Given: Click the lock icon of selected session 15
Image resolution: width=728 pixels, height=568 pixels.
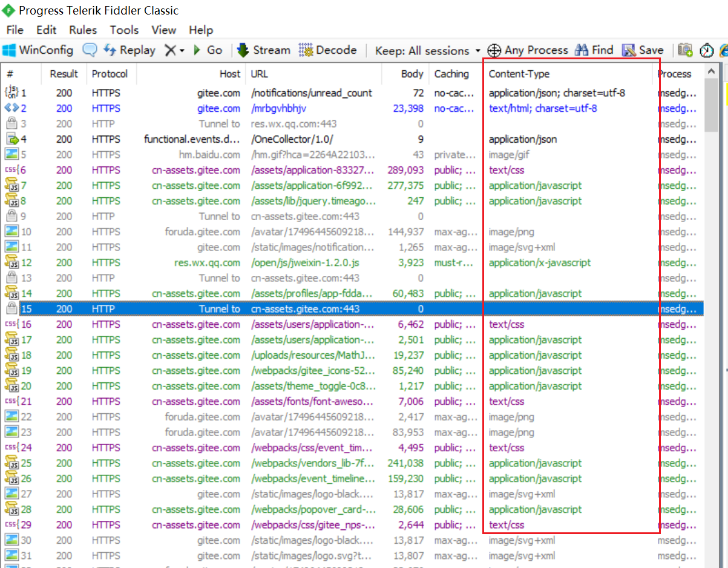Looking at the screenshot, I should [x=11, y=308].
